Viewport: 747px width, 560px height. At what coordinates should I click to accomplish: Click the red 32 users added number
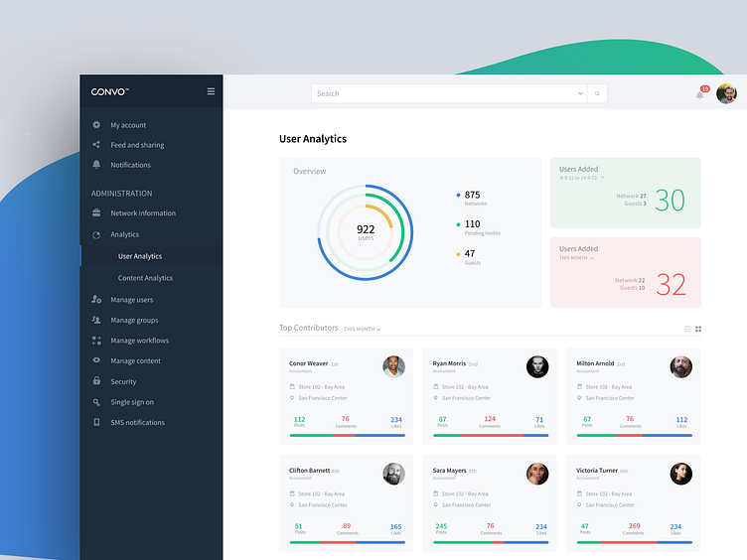tap(671, 284)
